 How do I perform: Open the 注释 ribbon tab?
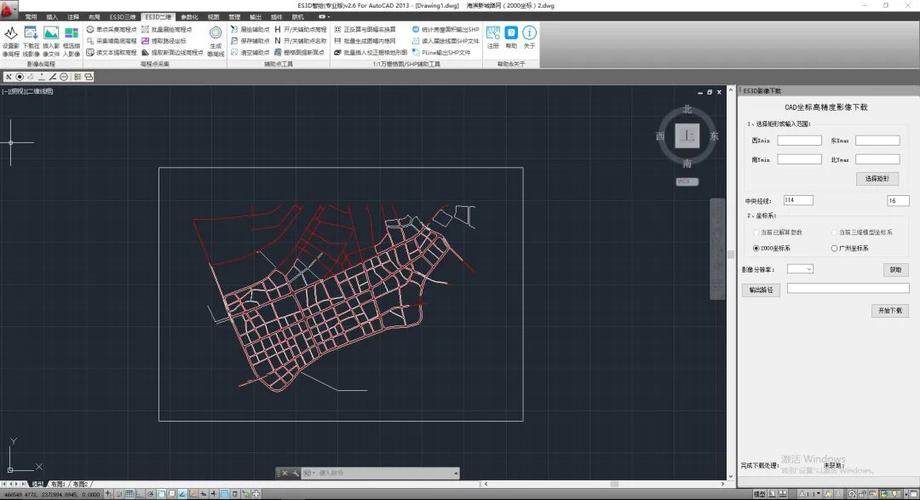[73, 17]
